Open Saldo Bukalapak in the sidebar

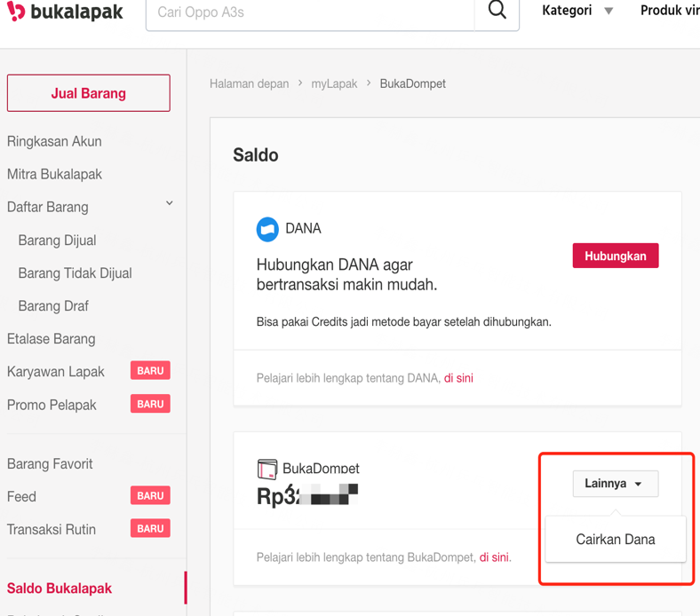(x=60, y=588)
